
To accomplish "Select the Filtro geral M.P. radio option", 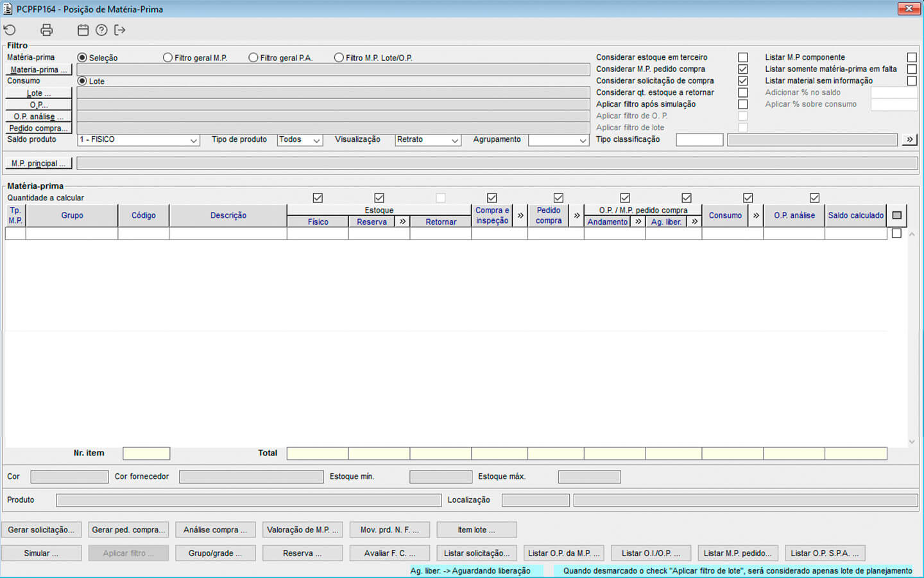I will point(167,58).
